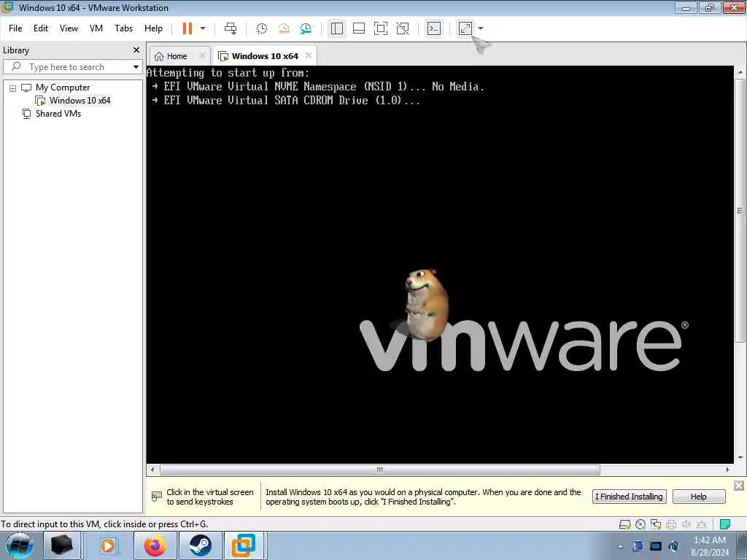Click the hard disk device status icon
Image resolution: width=747 pixels, height=560 pixels.
point(624,525)
